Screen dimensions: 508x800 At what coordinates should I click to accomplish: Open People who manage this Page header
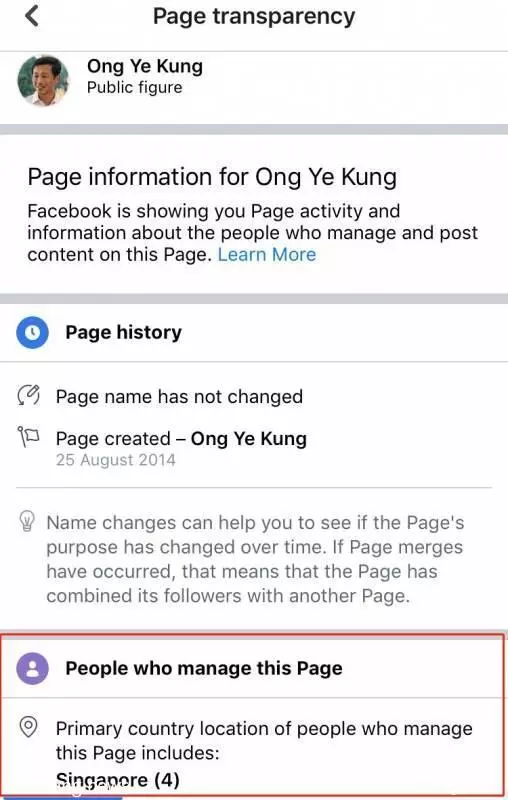tap(204, 668)
